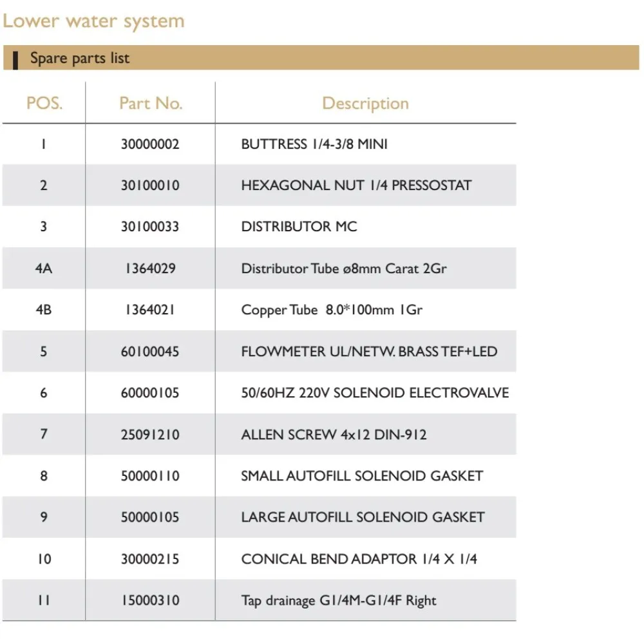Click part number 50000105
This screenshot has width=644, height=644.
(150, 517)
